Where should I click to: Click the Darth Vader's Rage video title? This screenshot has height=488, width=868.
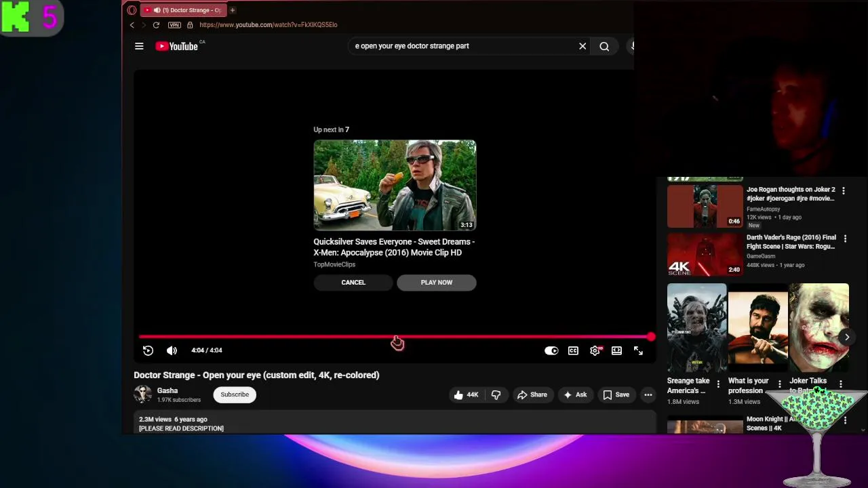click(x=791, y=242)
